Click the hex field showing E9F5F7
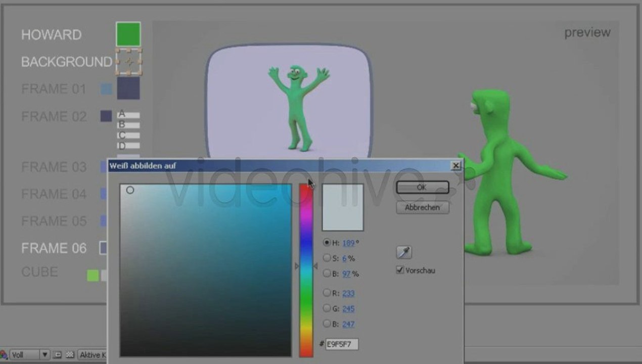 coord(342,344)
